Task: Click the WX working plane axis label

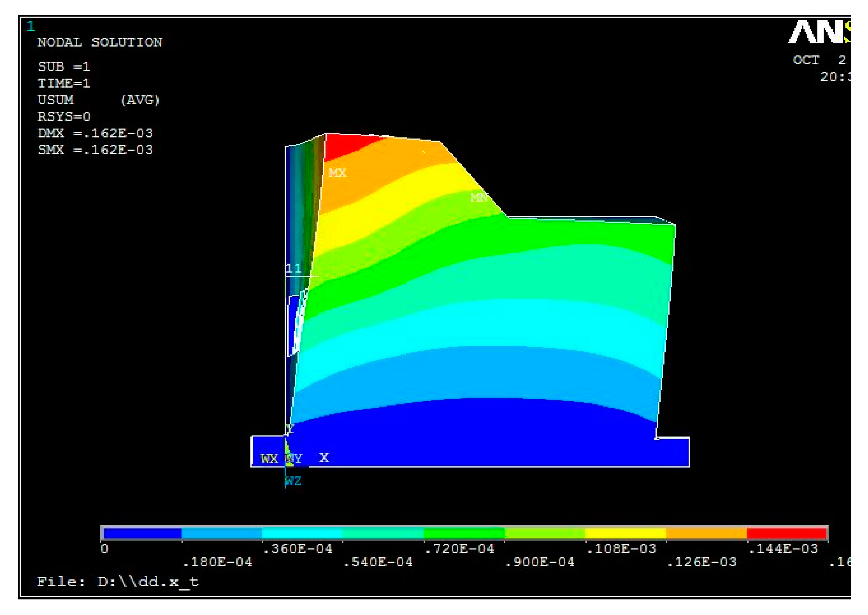Action: 269,459
